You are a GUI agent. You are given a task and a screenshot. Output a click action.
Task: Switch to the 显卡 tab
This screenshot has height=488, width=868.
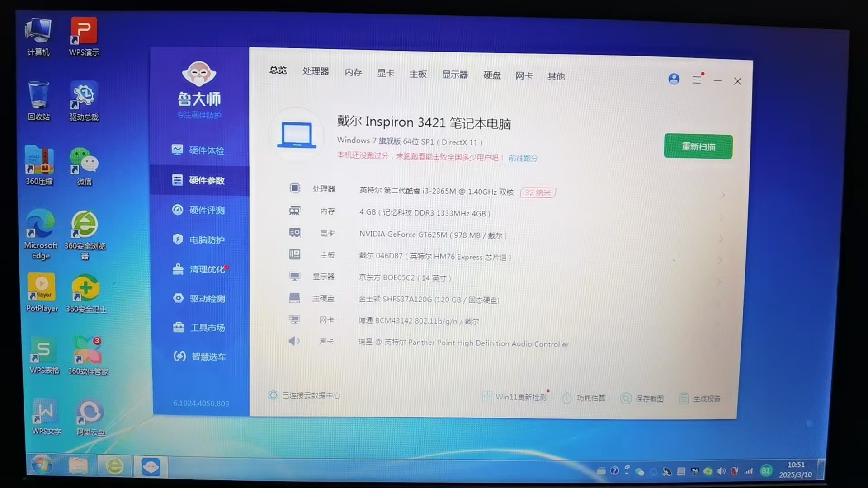386,73
